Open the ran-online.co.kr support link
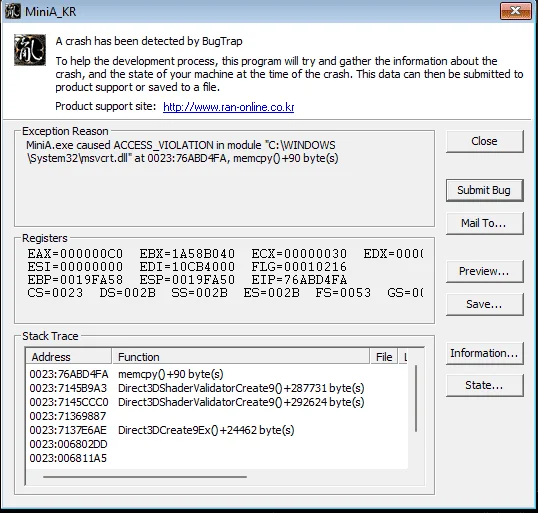This screenshot has width=538, height=513. (229, 107)
